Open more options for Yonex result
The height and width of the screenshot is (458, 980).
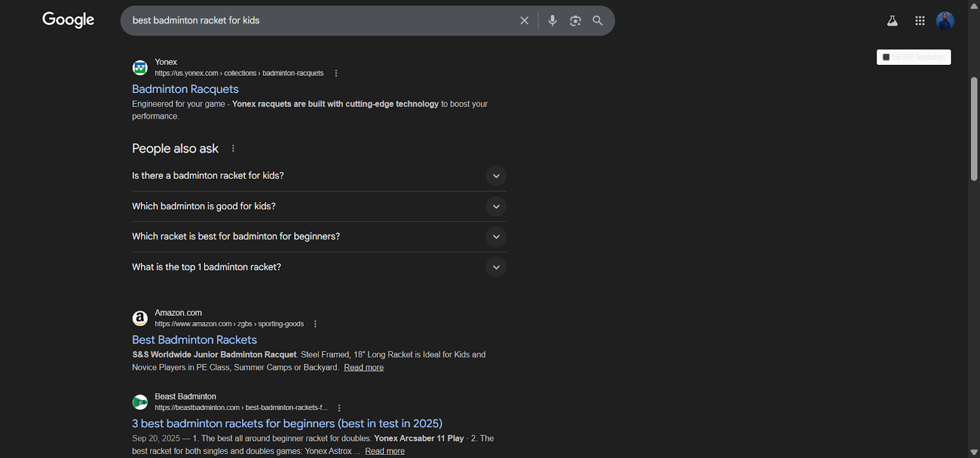coord(336,73)
